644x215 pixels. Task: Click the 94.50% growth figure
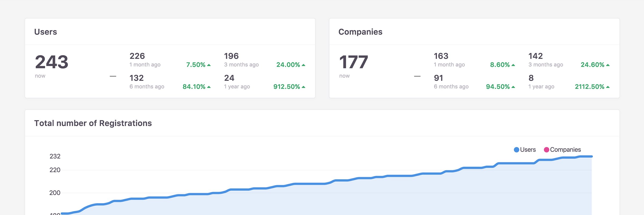tap(498, 87)
